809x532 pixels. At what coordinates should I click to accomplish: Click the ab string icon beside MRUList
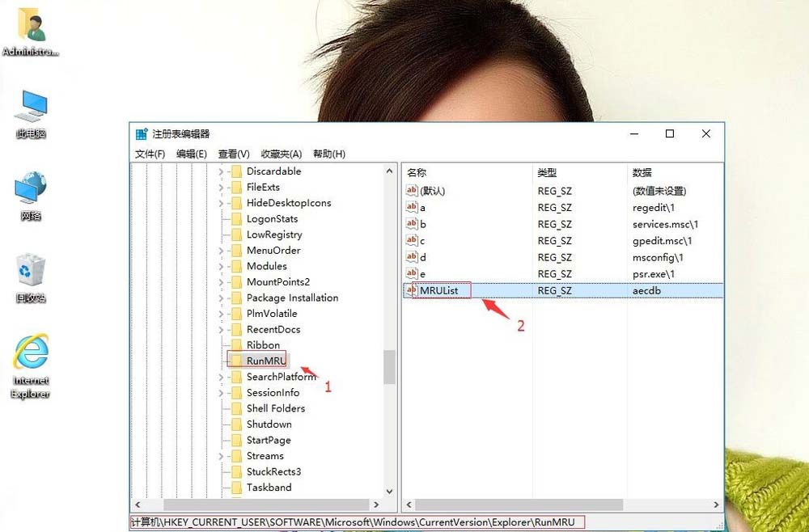point(410,290)
